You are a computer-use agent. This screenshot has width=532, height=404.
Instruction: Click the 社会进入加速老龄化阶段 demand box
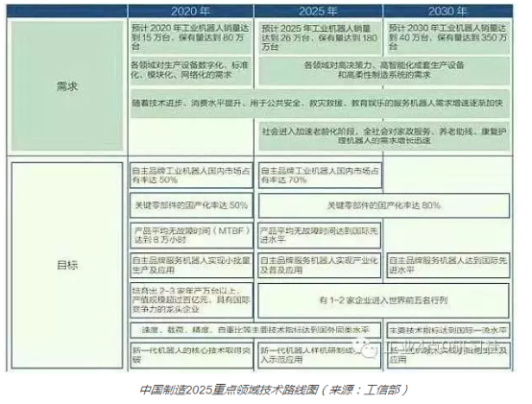[x=384, y=136]
